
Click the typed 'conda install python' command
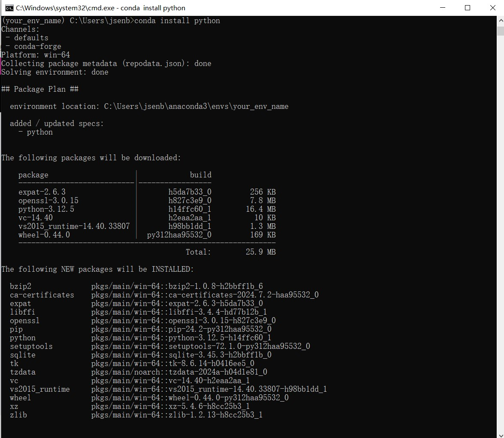(177, 21)
